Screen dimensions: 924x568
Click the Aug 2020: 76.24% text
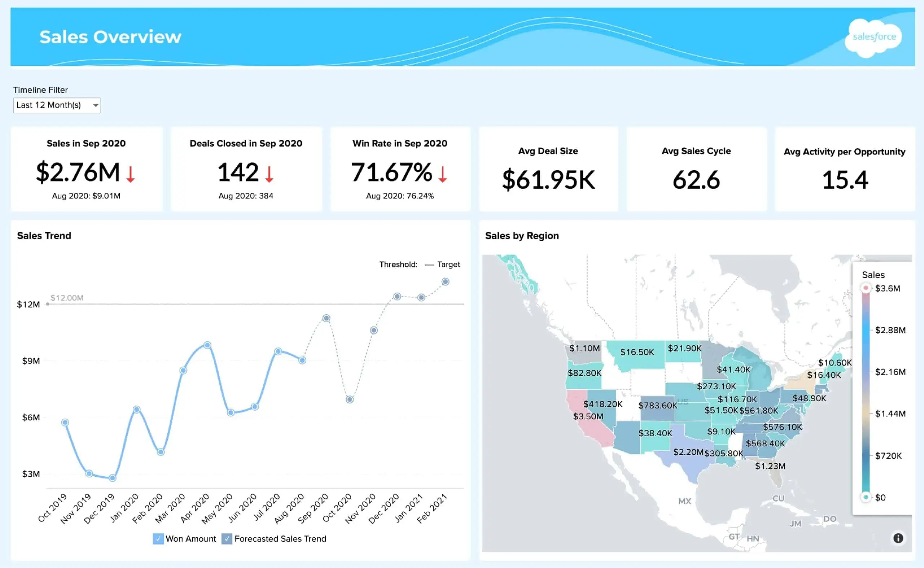click(x=400, y=196)
